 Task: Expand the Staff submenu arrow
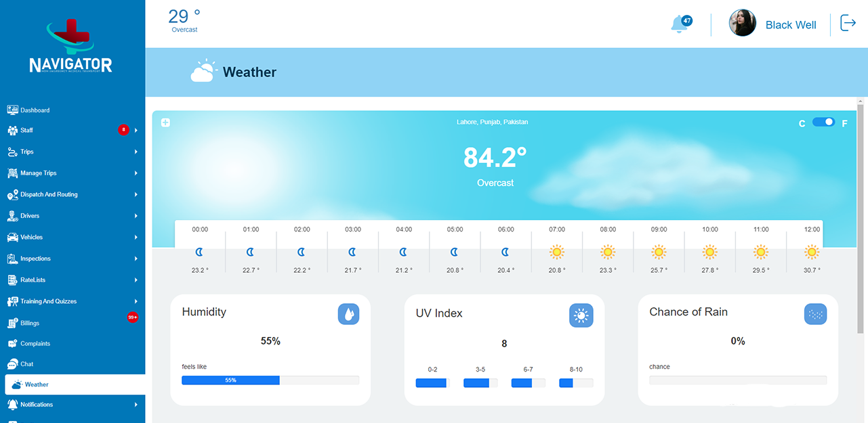(x=136, y=130)
